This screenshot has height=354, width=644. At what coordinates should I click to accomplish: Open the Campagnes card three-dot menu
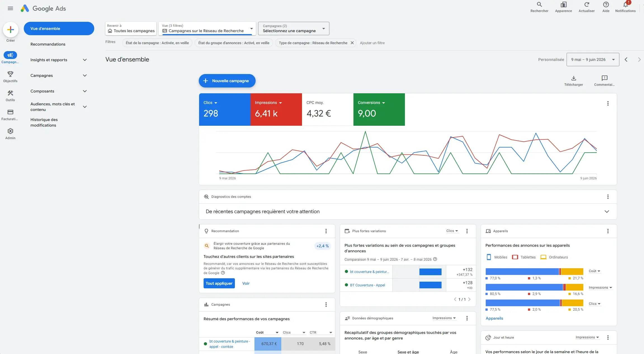[326, 305]
